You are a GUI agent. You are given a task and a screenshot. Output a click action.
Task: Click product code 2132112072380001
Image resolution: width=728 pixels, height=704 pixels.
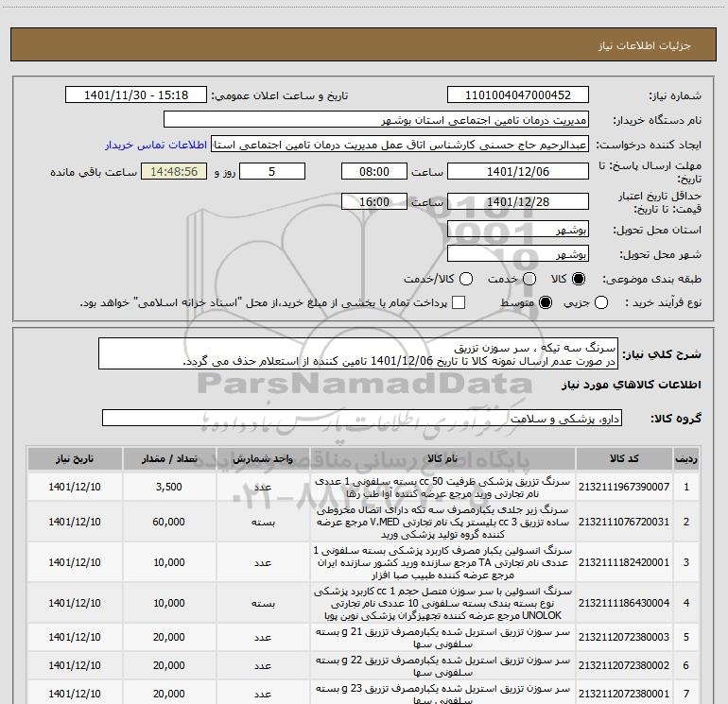(624, 694)
